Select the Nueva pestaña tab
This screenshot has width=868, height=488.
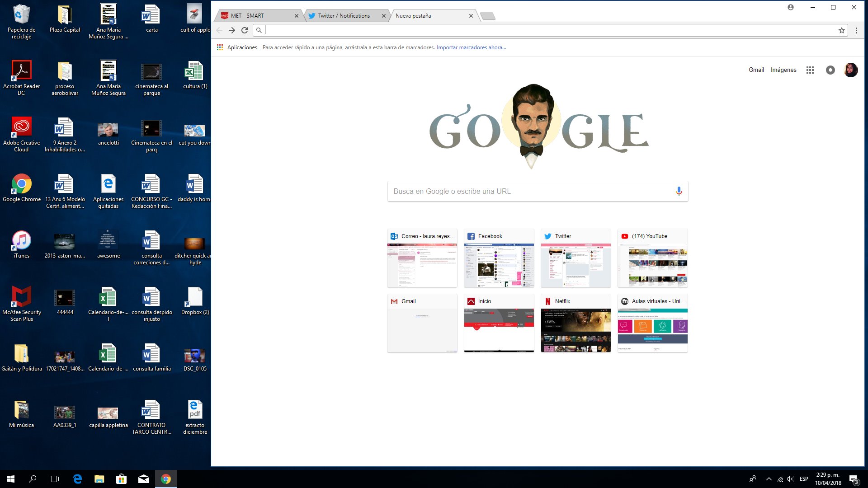(432, 16)
